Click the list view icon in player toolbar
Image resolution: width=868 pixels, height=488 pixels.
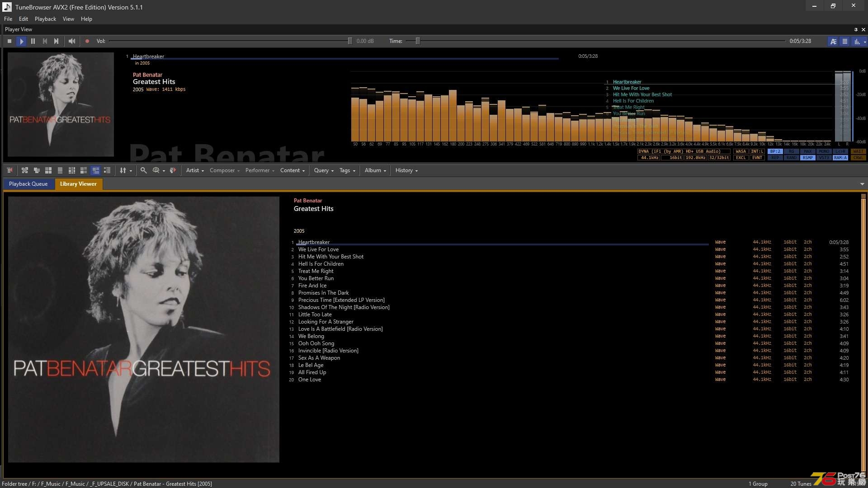pyautogui.click(x=844, y=41)
